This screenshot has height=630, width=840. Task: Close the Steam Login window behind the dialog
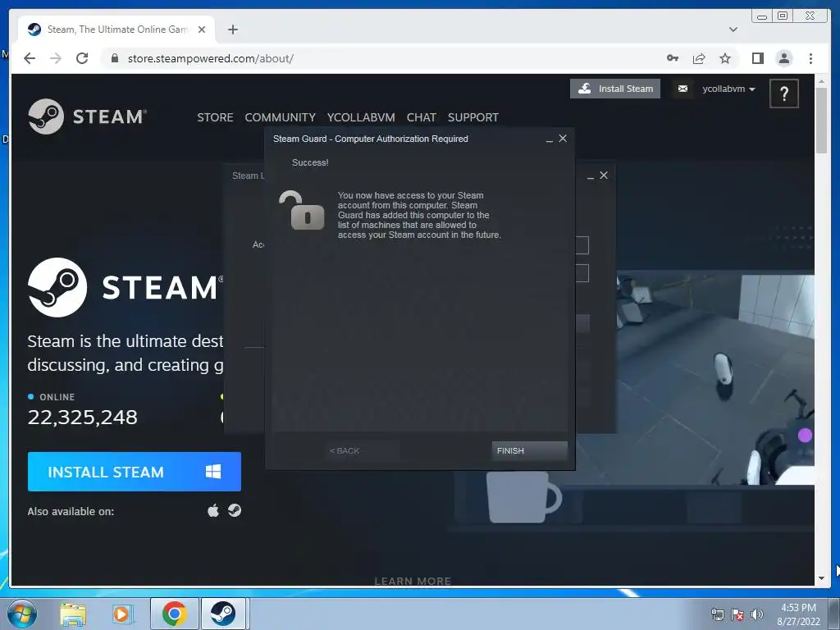(x=604, y=176)
